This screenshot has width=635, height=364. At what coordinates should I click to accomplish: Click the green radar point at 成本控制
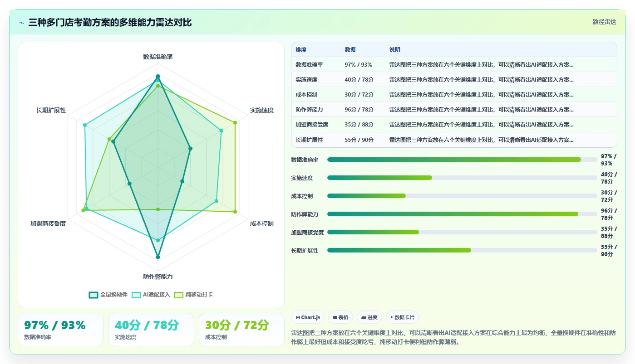235,212
